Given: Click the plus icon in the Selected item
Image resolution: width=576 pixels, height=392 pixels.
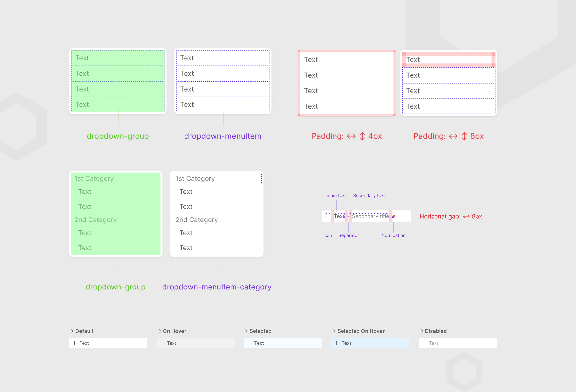Looking at the screenshot, I should [249, 343].
